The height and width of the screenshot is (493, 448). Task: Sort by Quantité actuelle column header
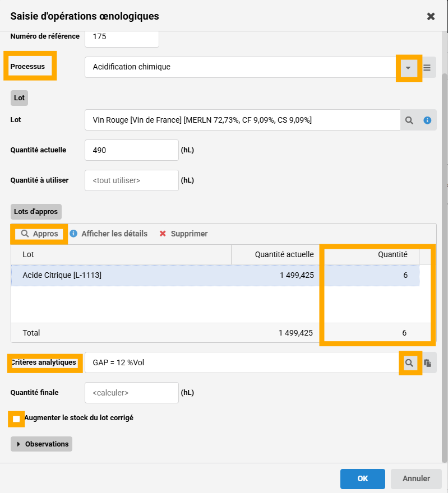[278, 254]
